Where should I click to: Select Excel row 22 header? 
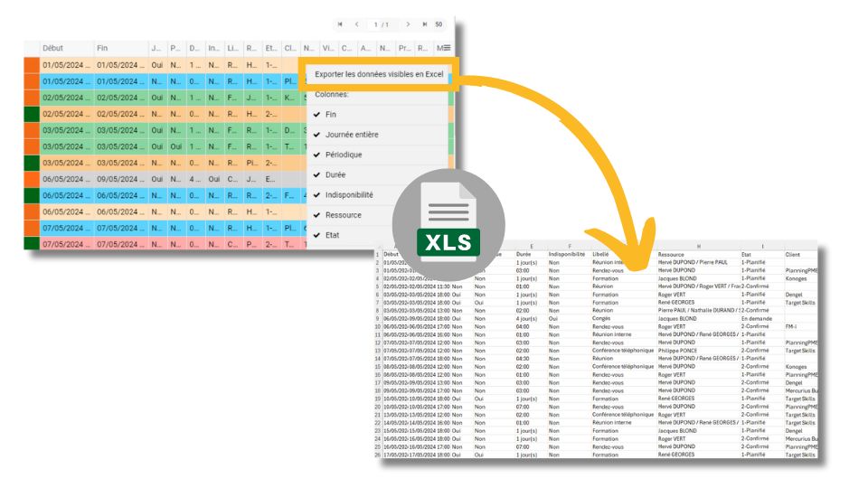pyautogui.click(x=378, y=423)
